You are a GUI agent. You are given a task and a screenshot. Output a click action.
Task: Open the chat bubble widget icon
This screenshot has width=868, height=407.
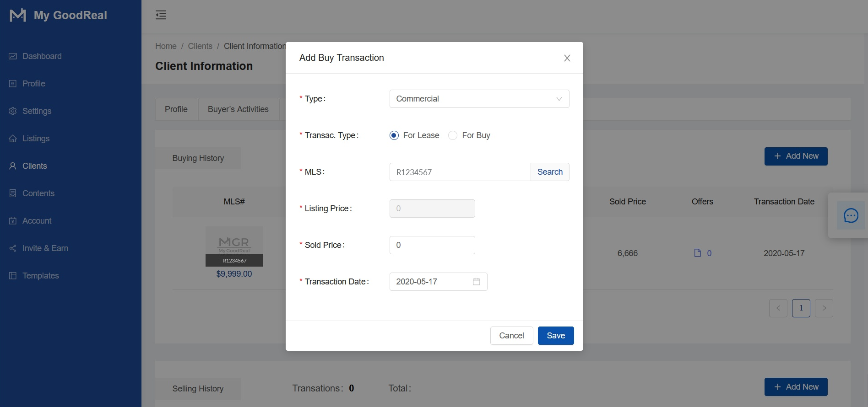[x=851, y=215]
